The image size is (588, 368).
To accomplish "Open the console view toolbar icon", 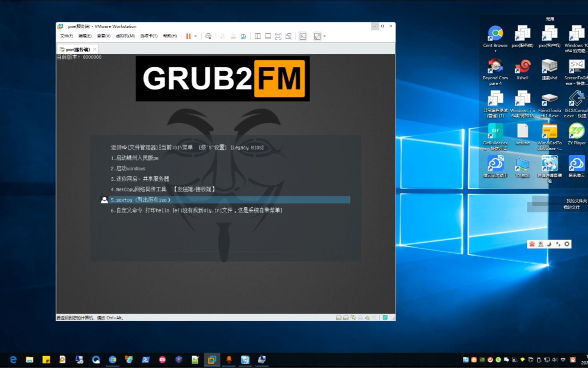I will pos(303,36).
